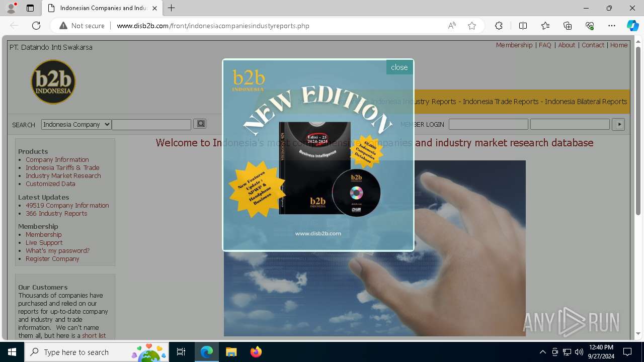Click the b2b Indonesia logo
This screenshot has width=644, height=362.
tap(53, 82)
